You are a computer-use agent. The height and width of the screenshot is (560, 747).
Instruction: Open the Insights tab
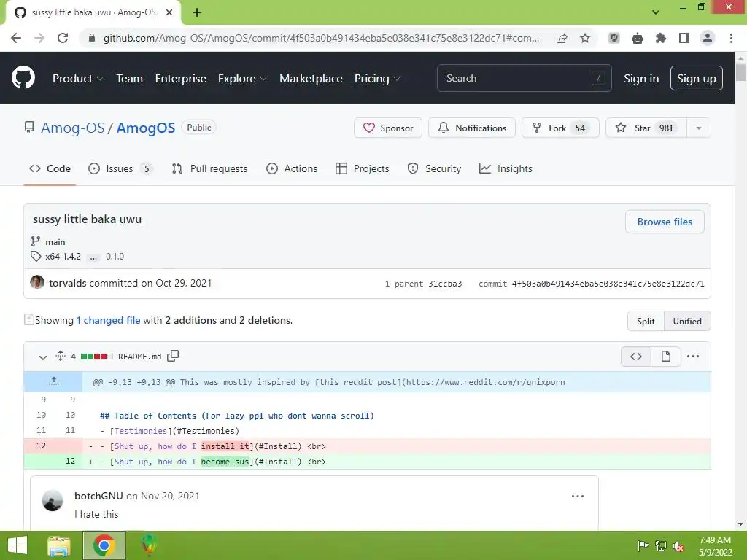pyautogui.click(x=506, y=168)
